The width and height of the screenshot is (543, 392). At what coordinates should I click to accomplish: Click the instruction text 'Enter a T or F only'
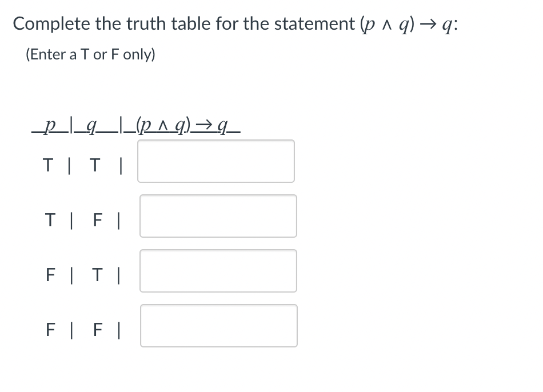90,54
